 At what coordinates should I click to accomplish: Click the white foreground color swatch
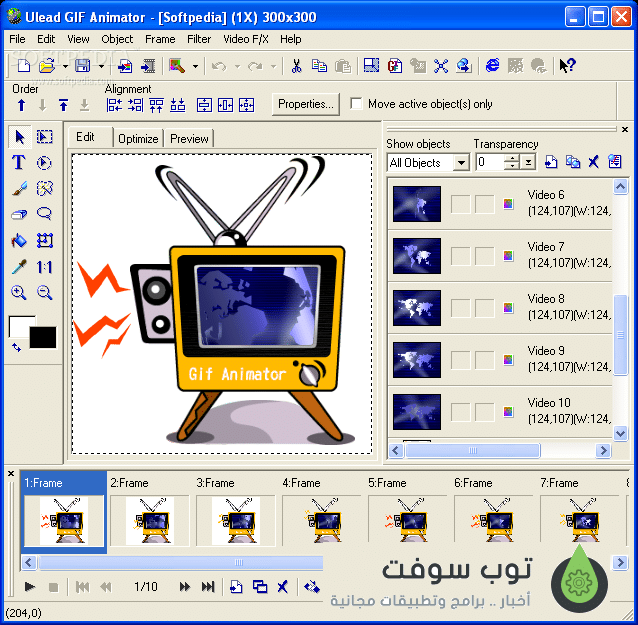(19, 327)
